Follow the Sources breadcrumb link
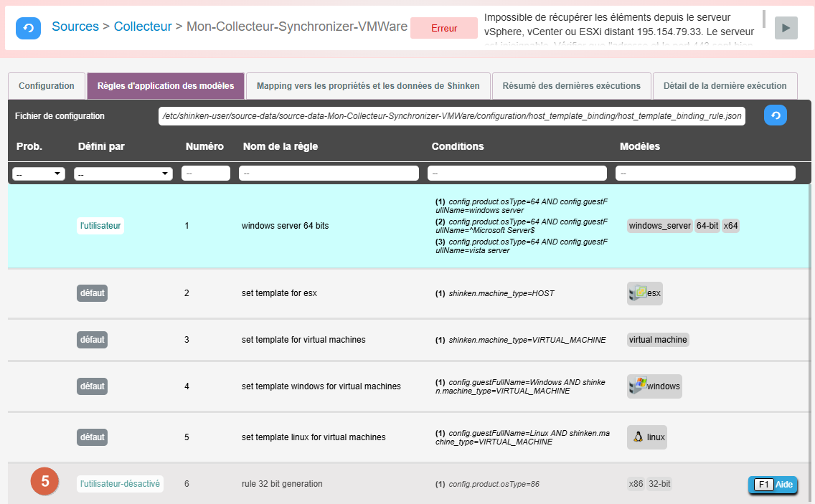 pos(75,27)
